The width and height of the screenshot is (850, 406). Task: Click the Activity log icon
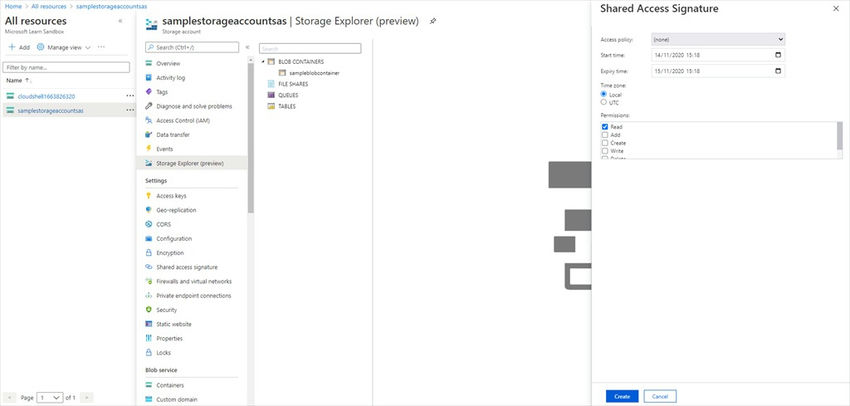click(x=149, y=77)
